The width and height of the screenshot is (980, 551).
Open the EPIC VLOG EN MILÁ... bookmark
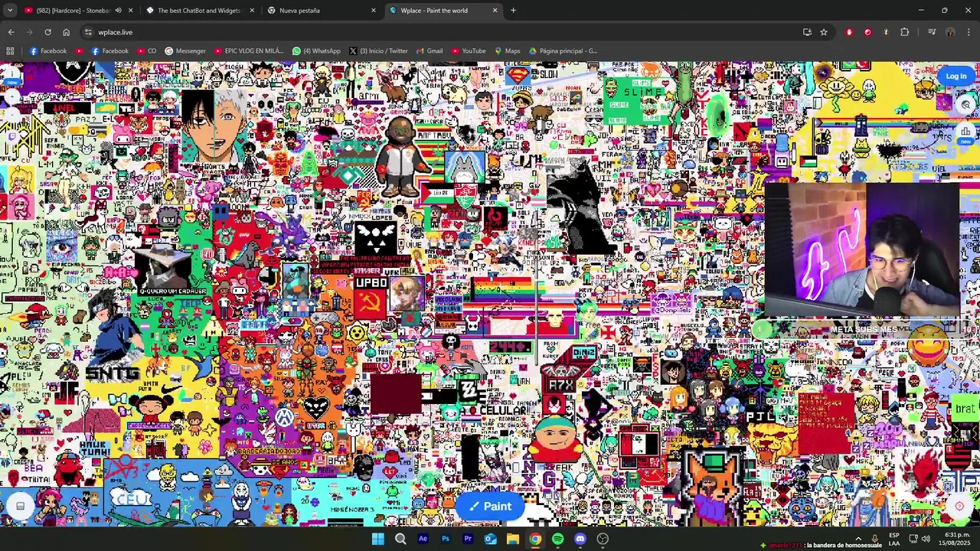249,51
